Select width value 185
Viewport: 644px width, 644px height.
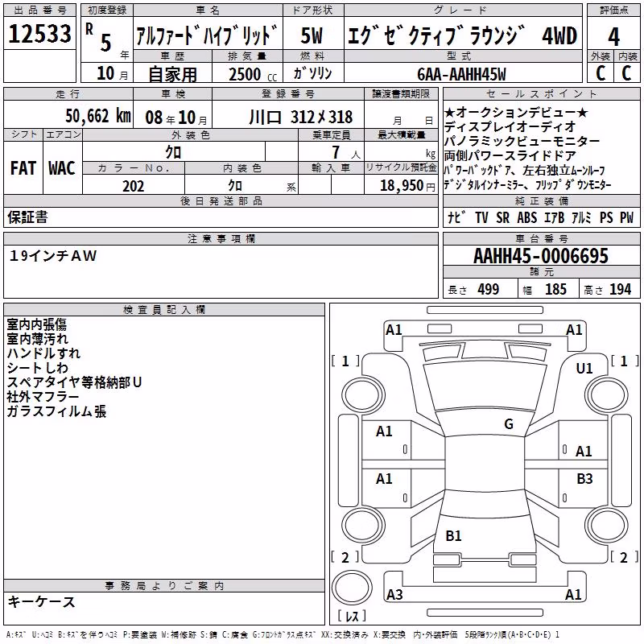pos(555,289)
